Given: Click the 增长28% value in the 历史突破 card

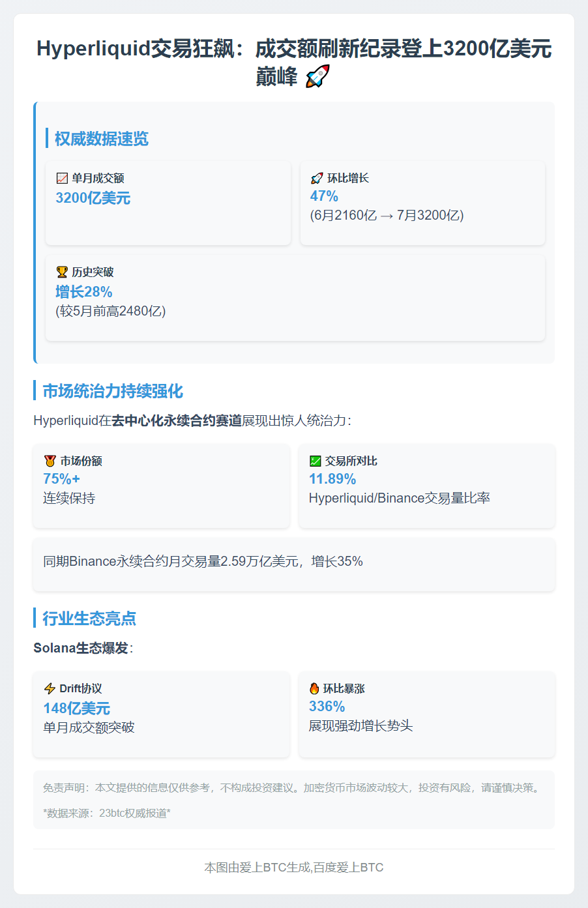Looking at the screenshot, I should (x=84, y=292).
